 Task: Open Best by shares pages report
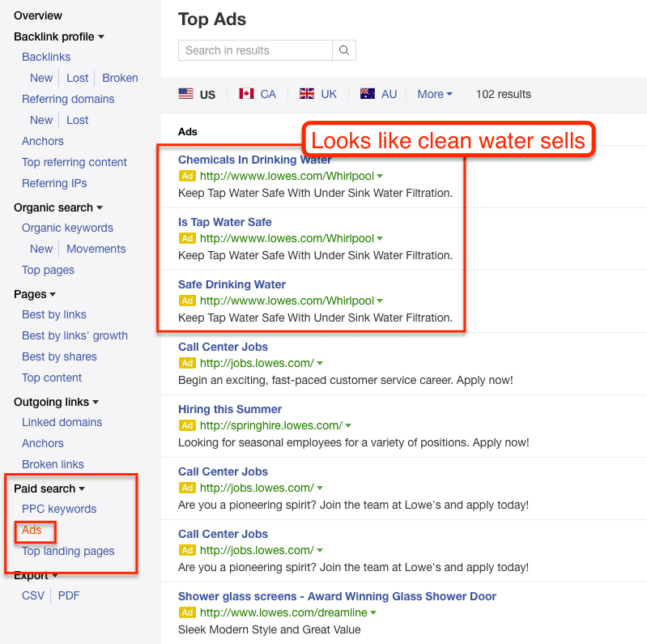pyautogui.click(x=59, y=356)
